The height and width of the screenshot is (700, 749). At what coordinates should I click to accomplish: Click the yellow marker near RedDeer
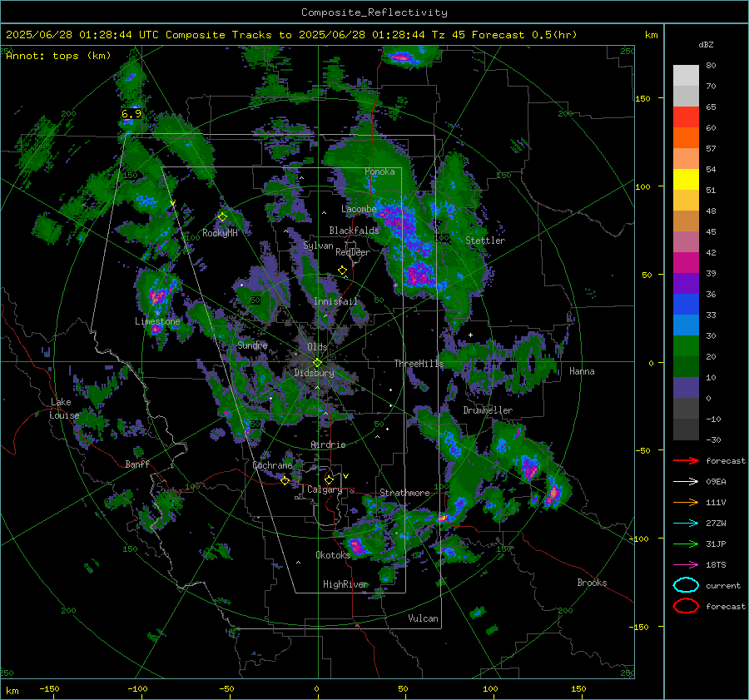pyautogui.click(x=342, y=271)
